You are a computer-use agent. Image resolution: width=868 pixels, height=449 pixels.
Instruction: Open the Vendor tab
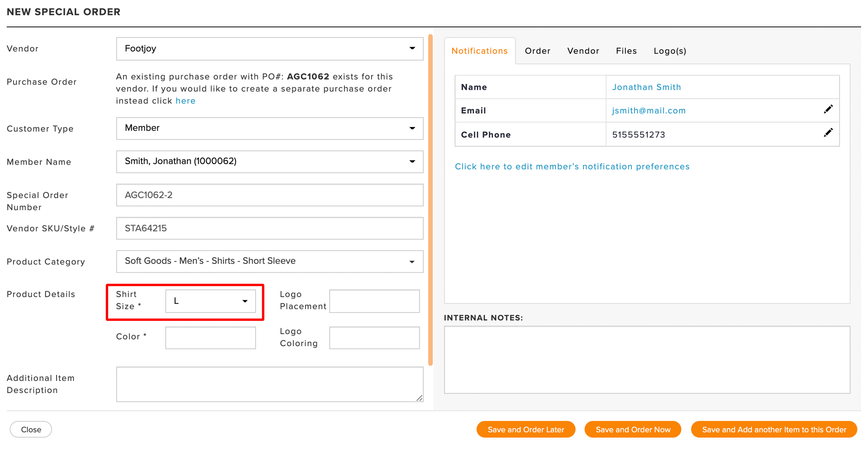click(583, 51)
